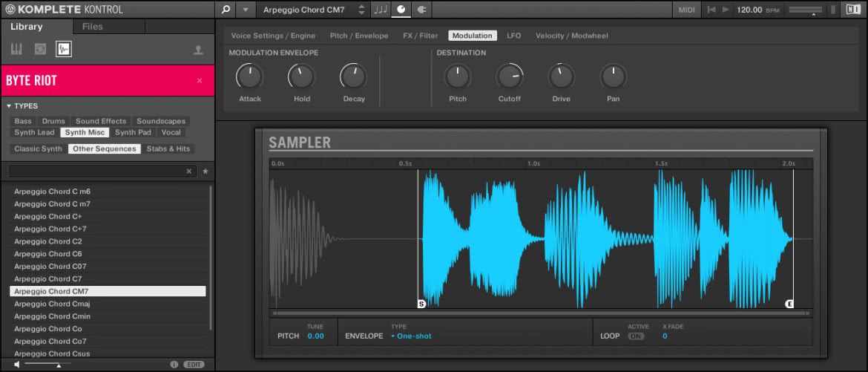Remove the BYTE RIOT product filter

200,81
